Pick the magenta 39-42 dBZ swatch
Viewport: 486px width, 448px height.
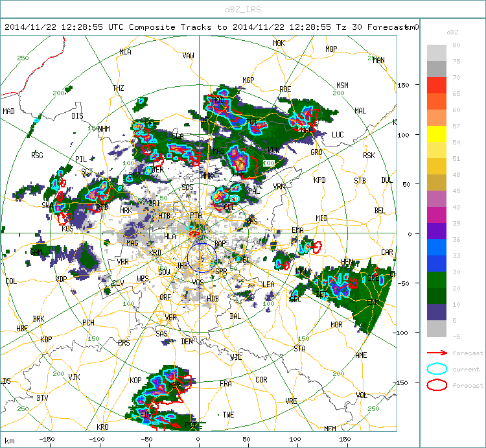pyautogui.click(x=436, y=215)
